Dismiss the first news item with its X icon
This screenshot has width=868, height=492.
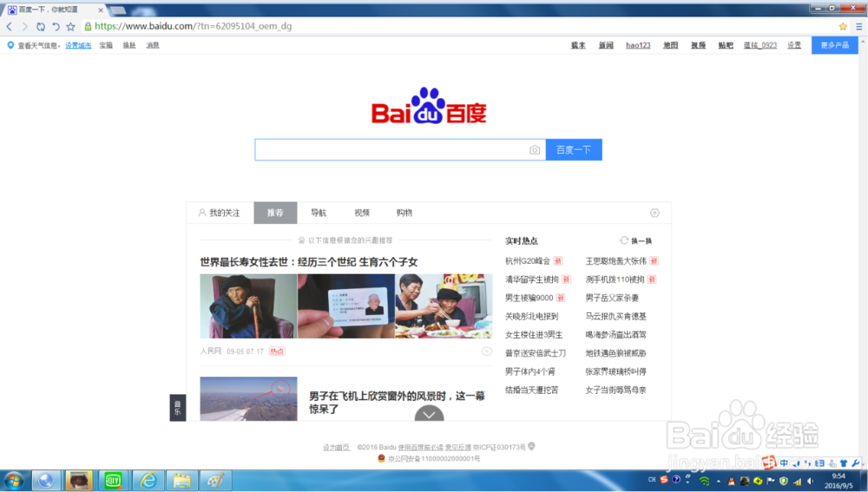[x=487, y=351]
